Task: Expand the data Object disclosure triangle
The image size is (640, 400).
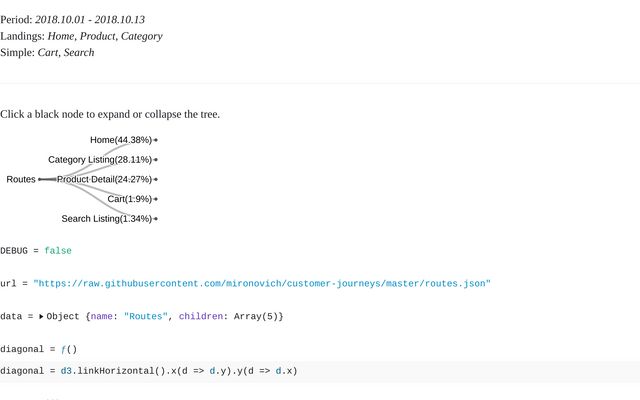Action: 41,316
